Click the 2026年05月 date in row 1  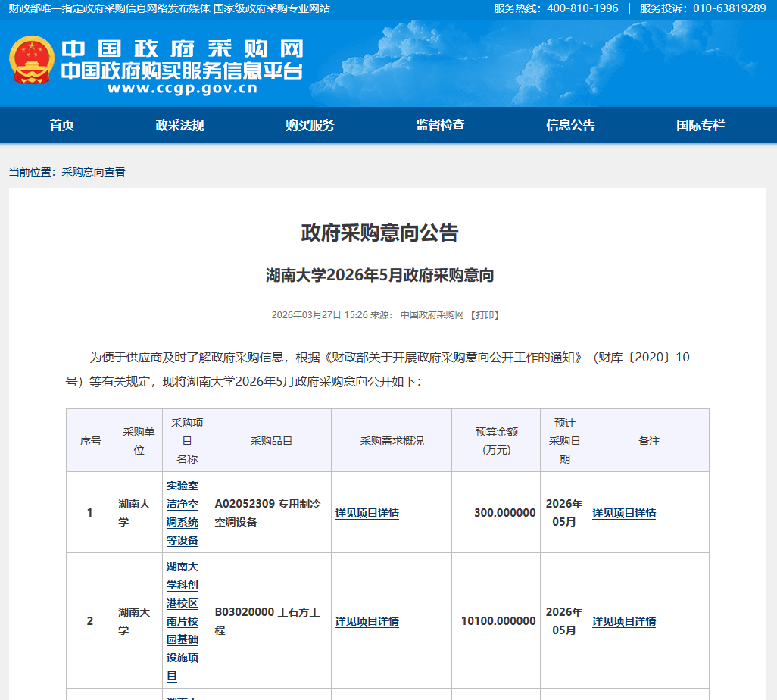tap(564, 513)
